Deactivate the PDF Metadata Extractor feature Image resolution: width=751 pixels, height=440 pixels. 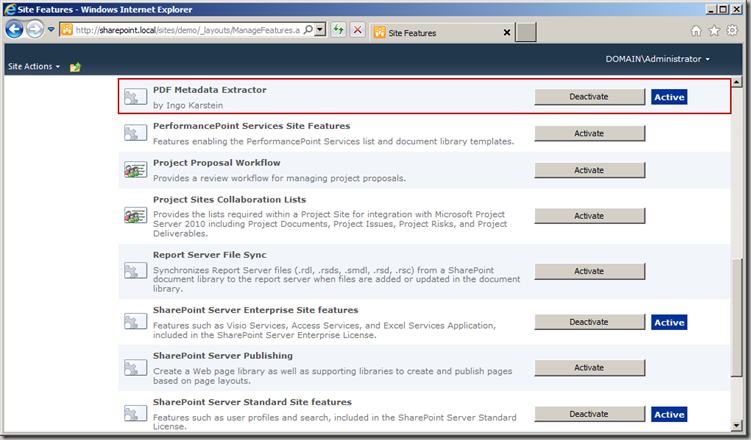[590, 97]
